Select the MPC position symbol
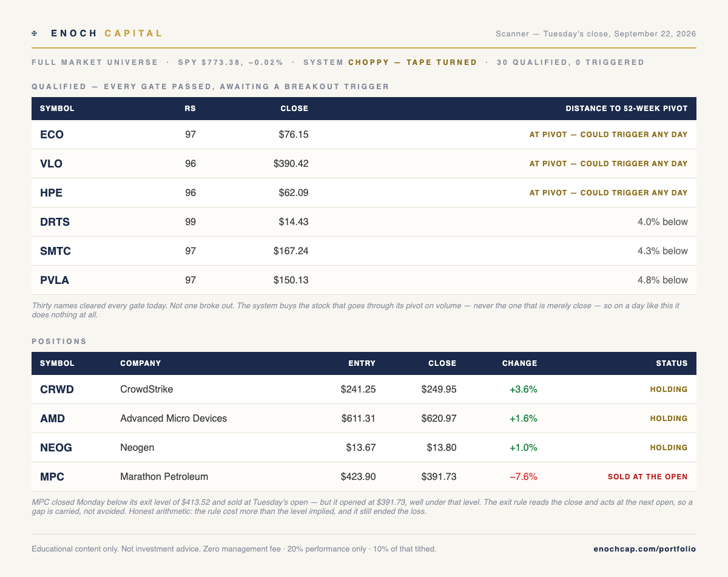 [x=52, y=477]
